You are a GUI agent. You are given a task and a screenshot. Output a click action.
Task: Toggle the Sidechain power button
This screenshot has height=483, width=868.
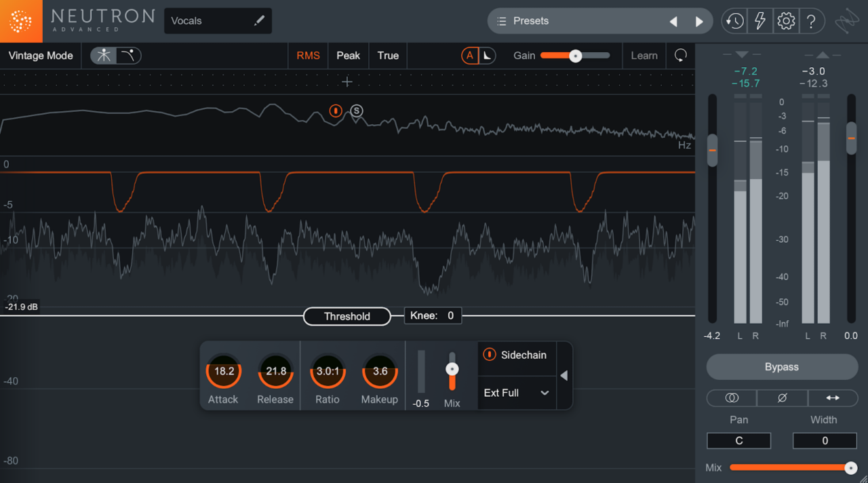(489, 355)
